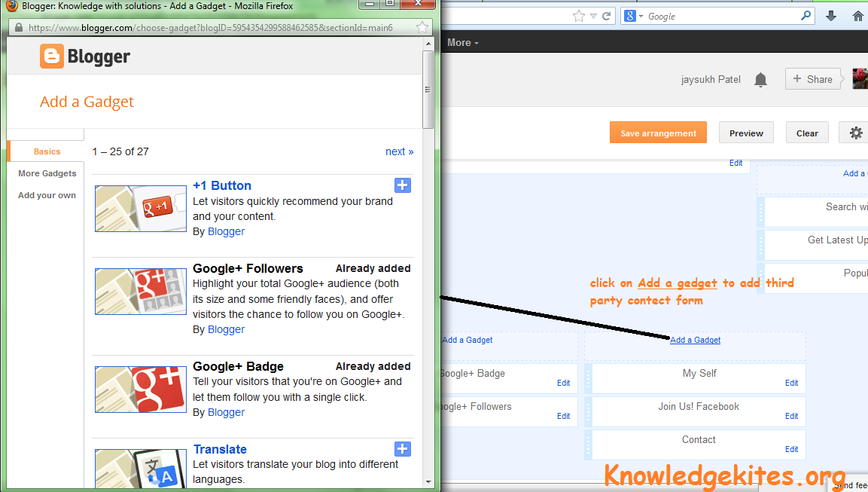This screenshot has width=868, height=492.
Task: Click Blogger author link under +1 Button
Action: click(226, 231)
